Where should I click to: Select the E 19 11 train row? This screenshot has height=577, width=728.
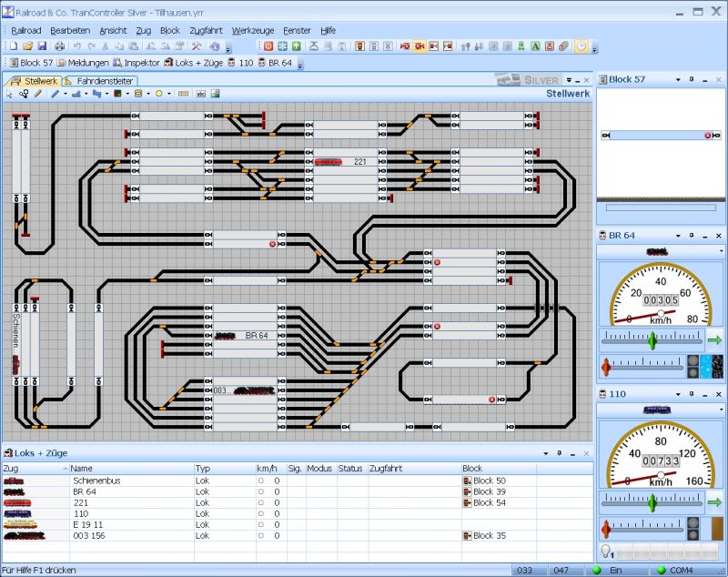coord(298,525)
